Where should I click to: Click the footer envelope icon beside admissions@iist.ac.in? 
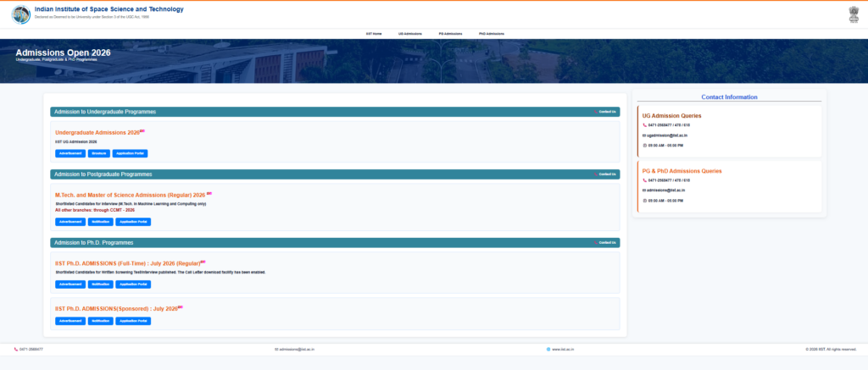click(276, 349)
